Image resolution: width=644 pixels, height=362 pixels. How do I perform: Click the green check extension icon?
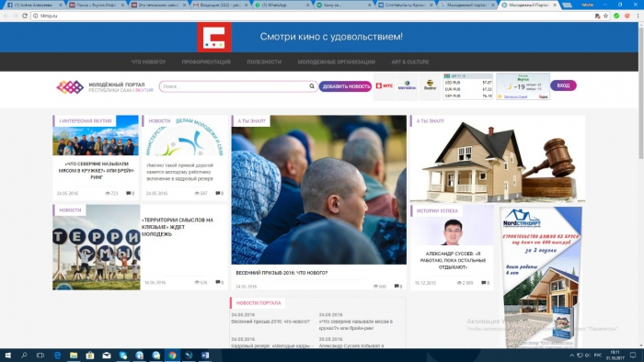[616, 16]
